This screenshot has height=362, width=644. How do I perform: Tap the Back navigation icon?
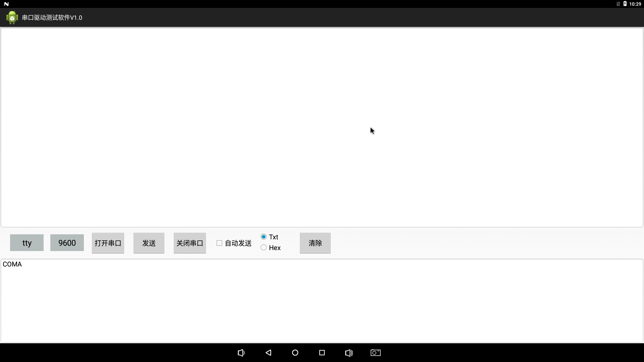(268, 353)
